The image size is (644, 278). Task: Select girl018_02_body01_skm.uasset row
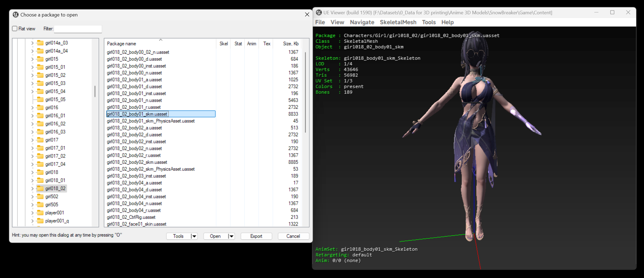click(x=161, y=114)
